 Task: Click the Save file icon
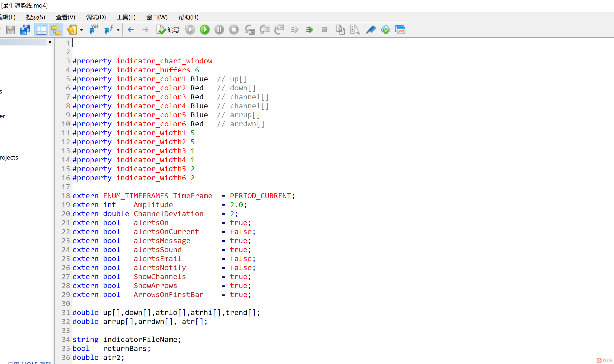point(10,30)
